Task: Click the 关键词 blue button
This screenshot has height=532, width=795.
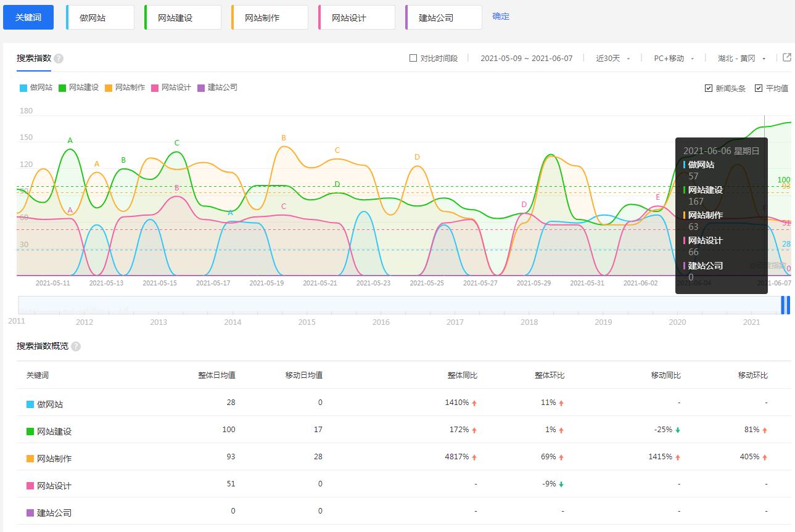Action: click(x=28, y=17)
